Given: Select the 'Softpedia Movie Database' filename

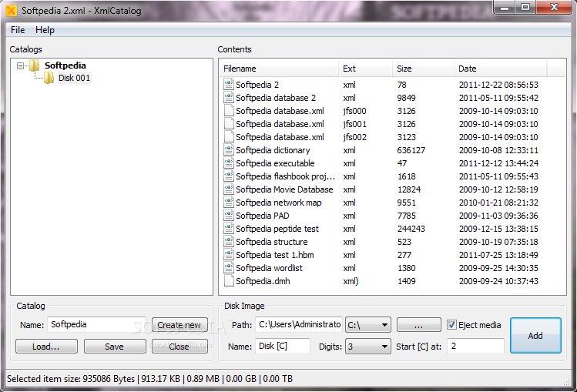Looking at the screenshot, I should 284,189.
